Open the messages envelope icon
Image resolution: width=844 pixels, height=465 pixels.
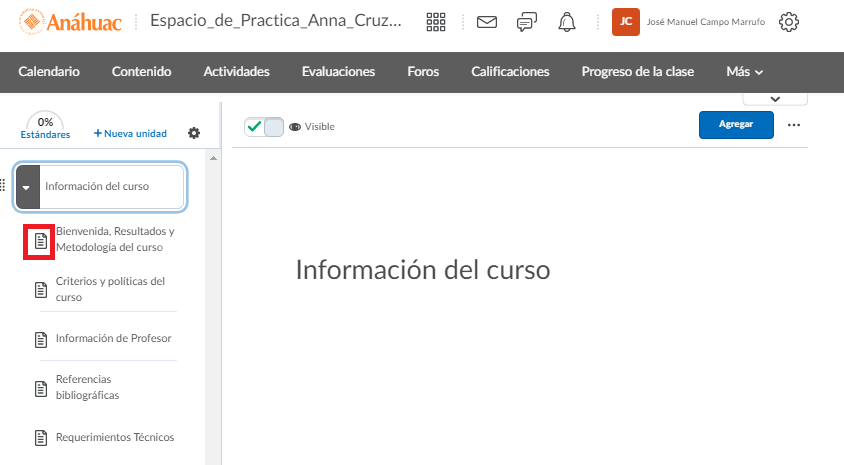click(487, 22)
